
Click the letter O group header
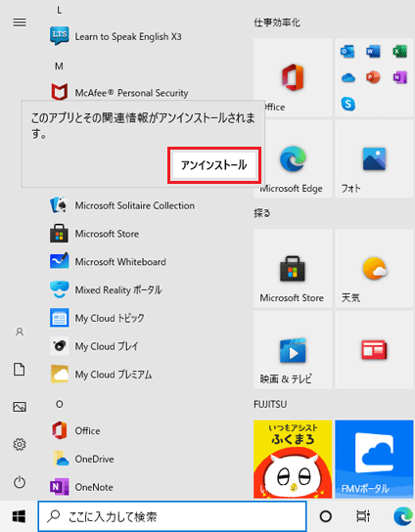[x=60, y=404]
